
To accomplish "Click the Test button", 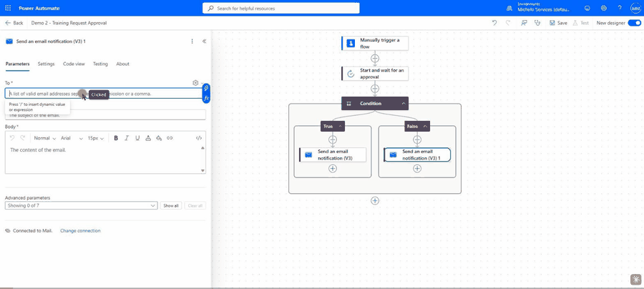I will 581,23.
